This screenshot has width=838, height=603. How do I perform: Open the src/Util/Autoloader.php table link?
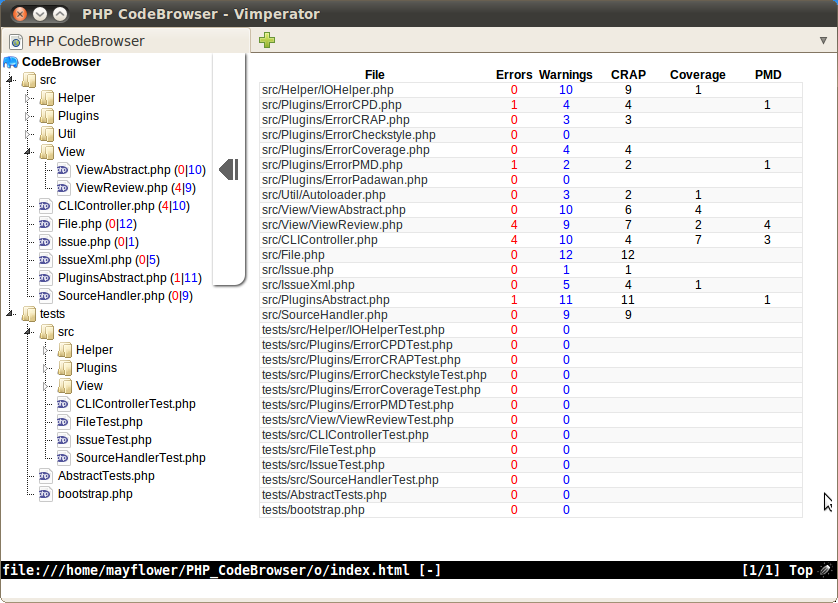[323, 195]
